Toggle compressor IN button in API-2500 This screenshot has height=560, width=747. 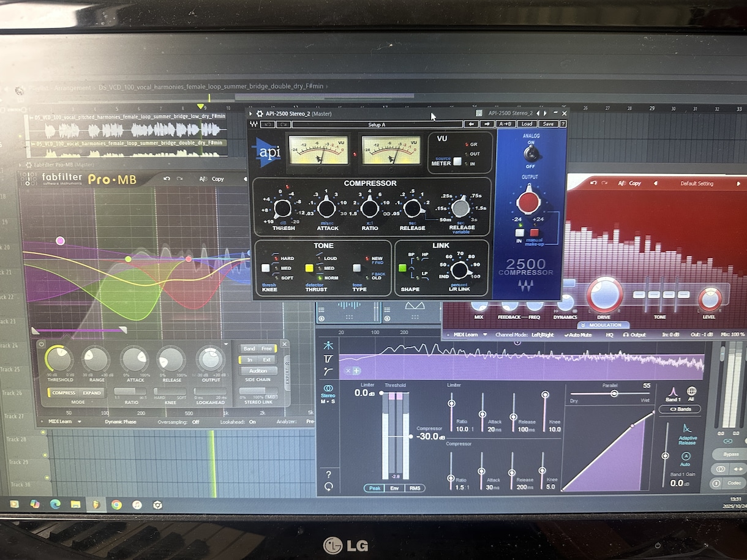pyautogui.click(x=519, y=233)
